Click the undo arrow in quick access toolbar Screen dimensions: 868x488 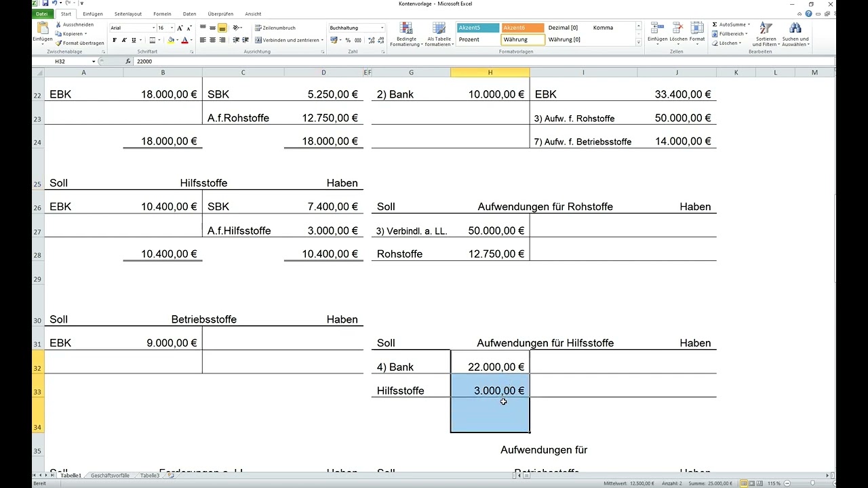pos(55,3)
